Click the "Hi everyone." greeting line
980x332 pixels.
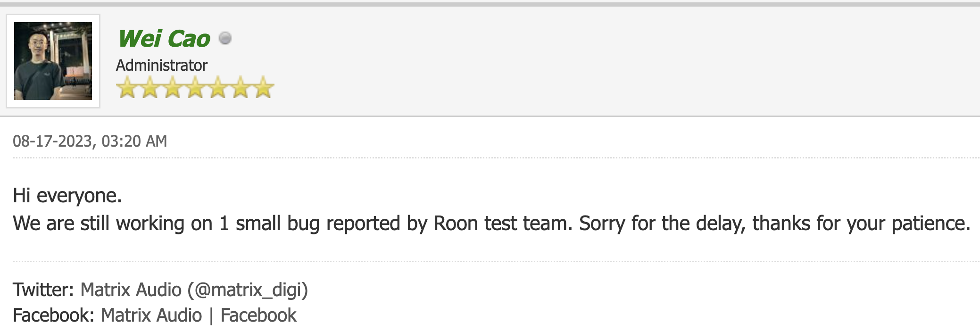tap(67, 195)
